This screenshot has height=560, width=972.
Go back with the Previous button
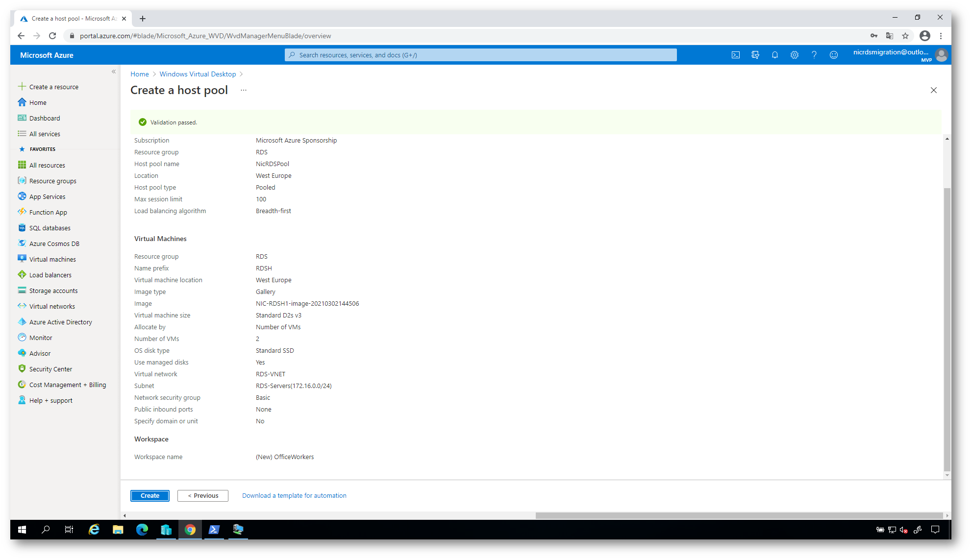point(203,496)
